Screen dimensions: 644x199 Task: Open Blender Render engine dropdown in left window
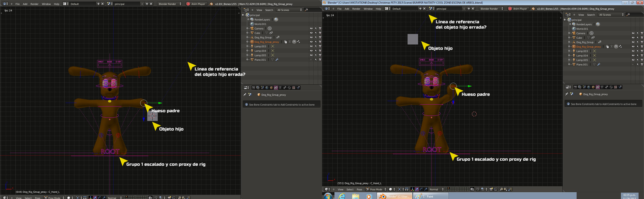click(170, 4)
